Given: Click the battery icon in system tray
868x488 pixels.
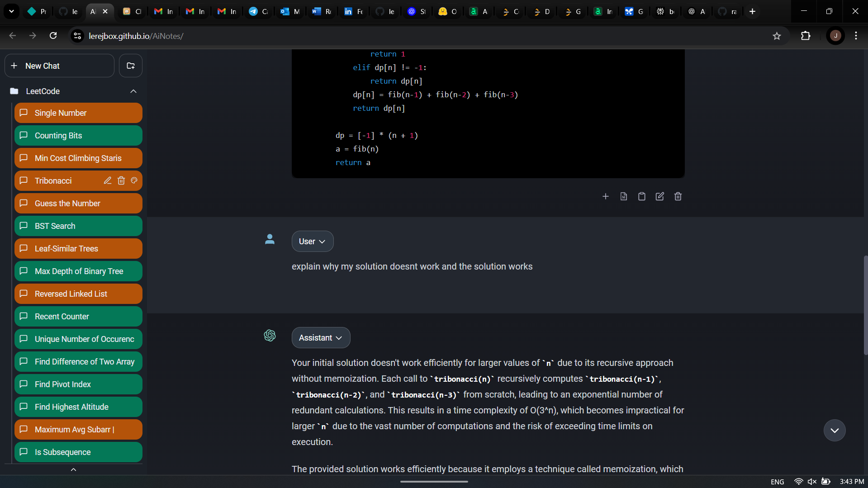Looking at the screenshot, I should (826, 482).
